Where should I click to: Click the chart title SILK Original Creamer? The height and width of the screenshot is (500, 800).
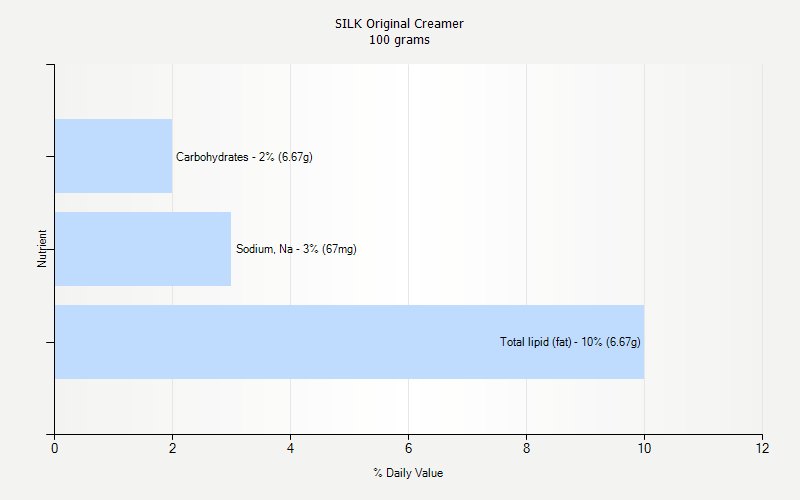tap(399, 23)
